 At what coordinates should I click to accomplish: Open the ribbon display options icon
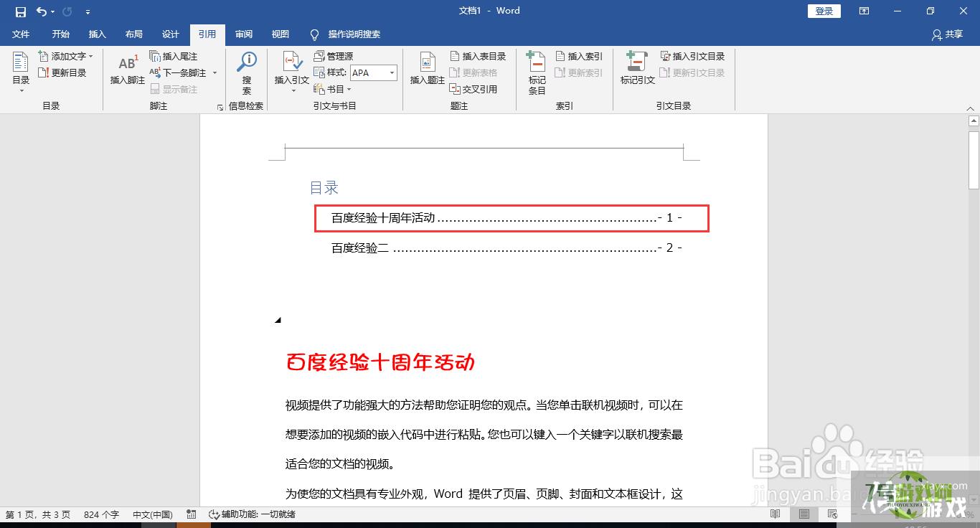point(864,11)
